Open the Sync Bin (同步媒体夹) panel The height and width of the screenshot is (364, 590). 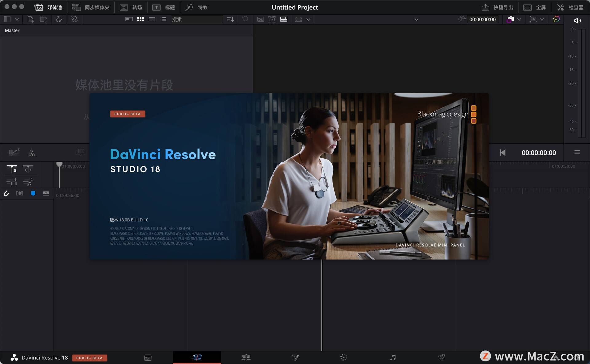coord(91,7)
